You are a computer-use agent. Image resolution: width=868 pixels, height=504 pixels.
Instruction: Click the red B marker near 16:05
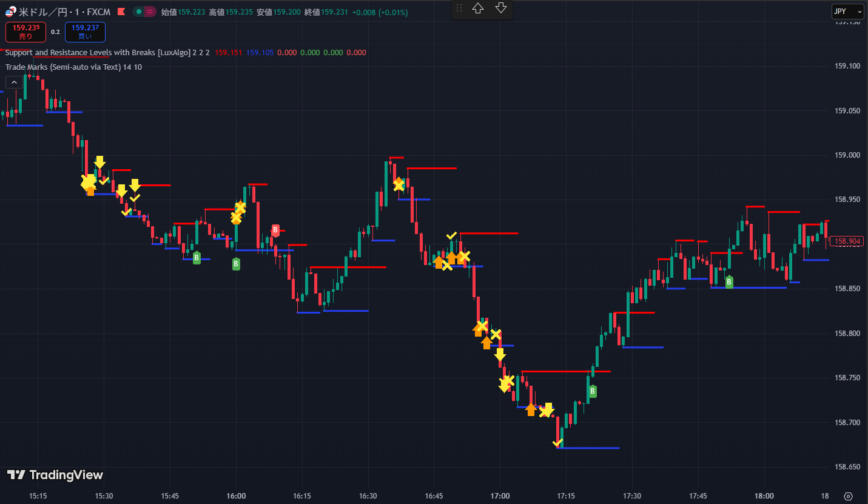[275, 230]
